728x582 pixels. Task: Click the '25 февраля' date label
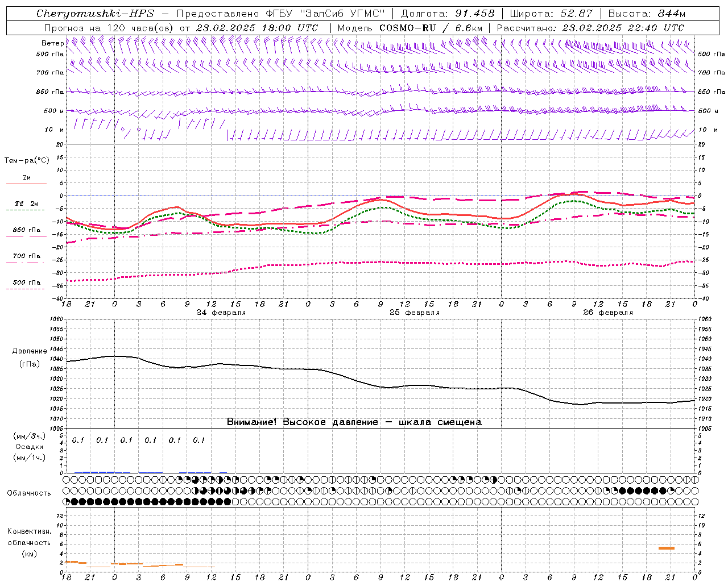pyautogui.click(x=415, y=313)
